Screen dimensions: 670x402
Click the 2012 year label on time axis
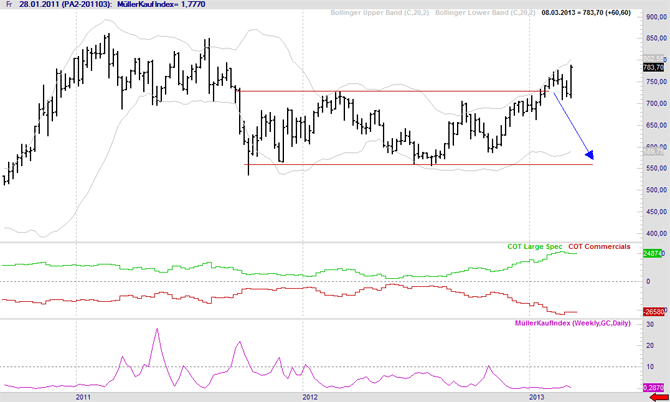coord(309,396)
